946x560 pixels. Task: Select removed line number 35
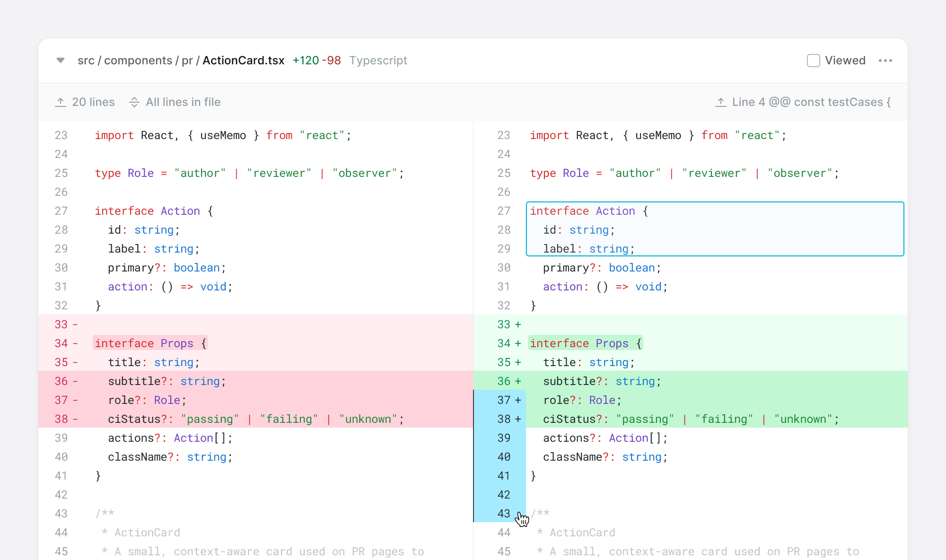61,362
